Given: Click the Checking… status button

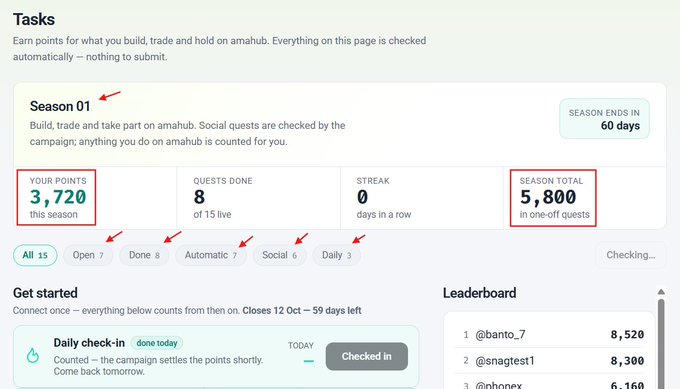Looking at the screenshot, I should [631, 255].
